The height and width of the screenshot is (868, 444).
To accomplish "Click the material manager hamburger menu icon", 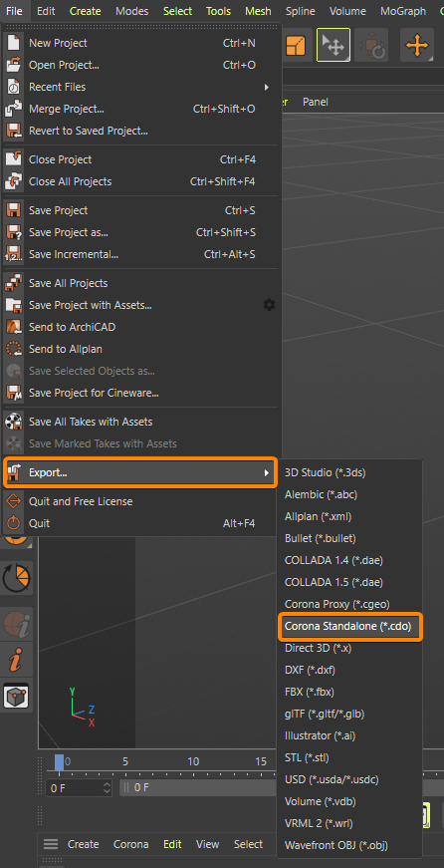I will [x=51, y=844].
